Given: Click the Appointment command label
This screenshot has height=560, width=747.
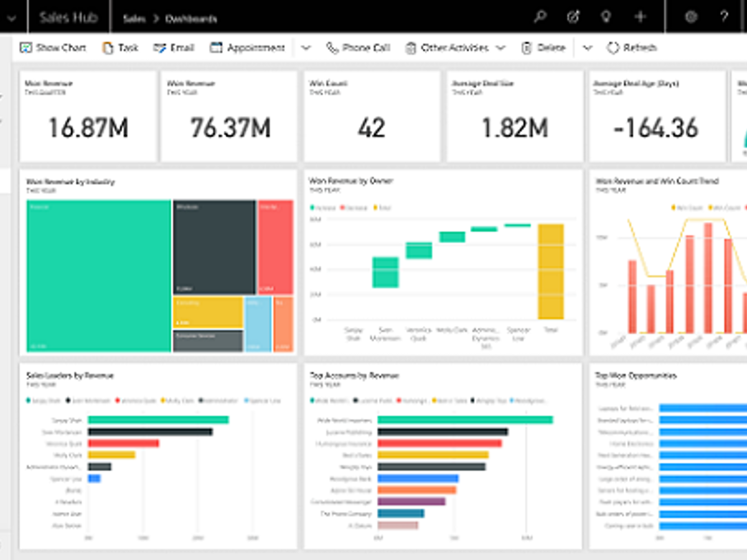Looking at the screenshot, I should click(256, 48).
